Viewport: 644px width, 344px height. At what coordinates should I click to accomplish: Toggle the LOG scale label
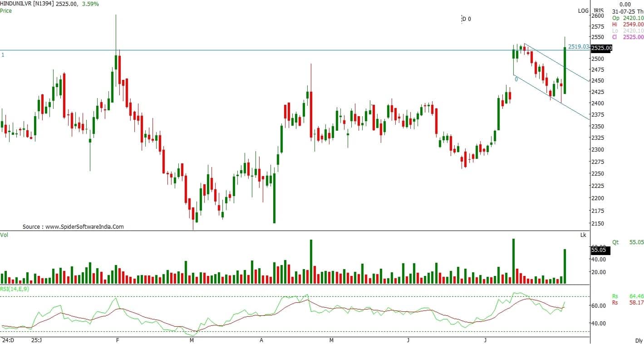tap(583, 10)
